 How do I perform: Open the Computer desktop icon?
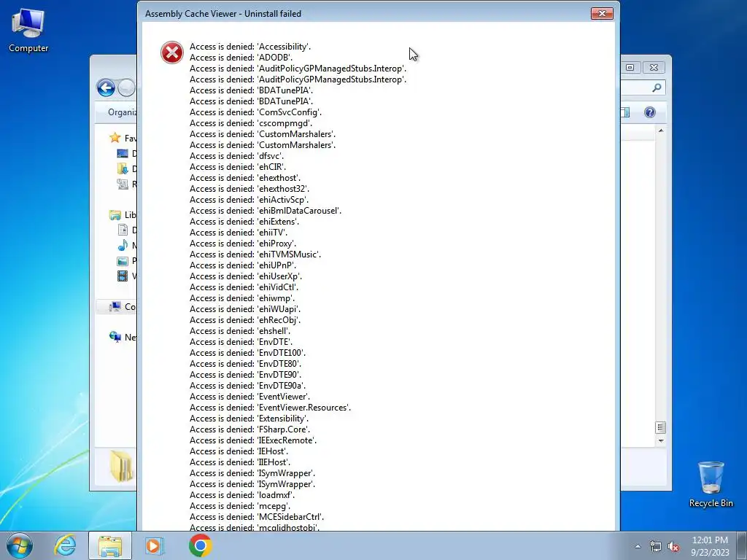28,31
